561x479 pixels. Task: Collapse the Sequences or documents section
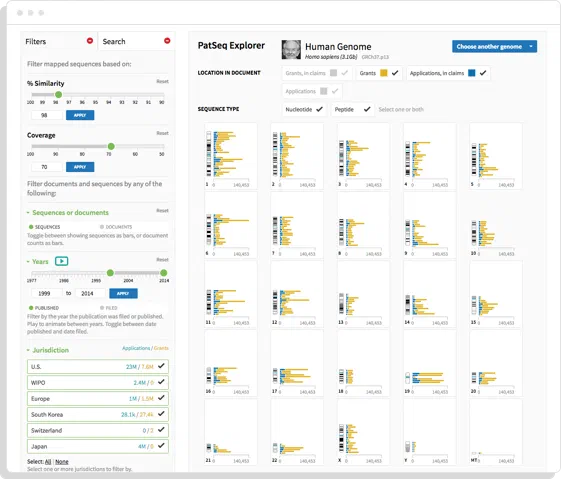[28, 212]
